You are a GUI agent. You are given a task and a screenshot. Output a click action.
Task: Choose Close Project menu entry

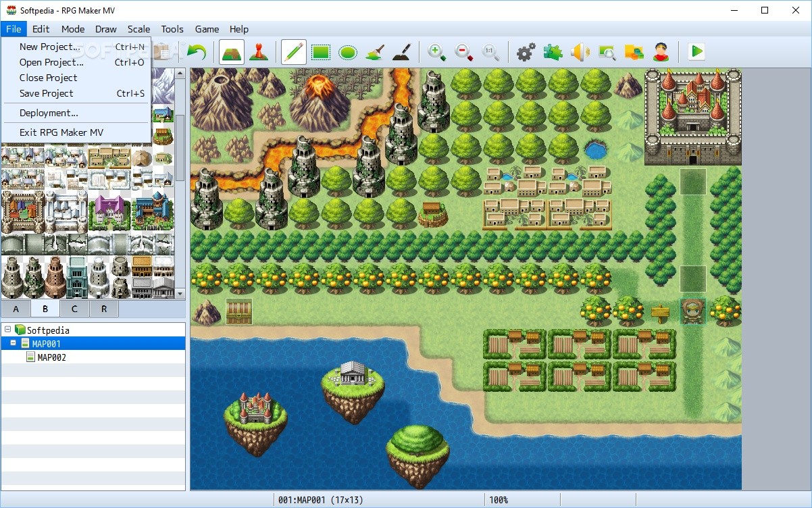point(76,78)
